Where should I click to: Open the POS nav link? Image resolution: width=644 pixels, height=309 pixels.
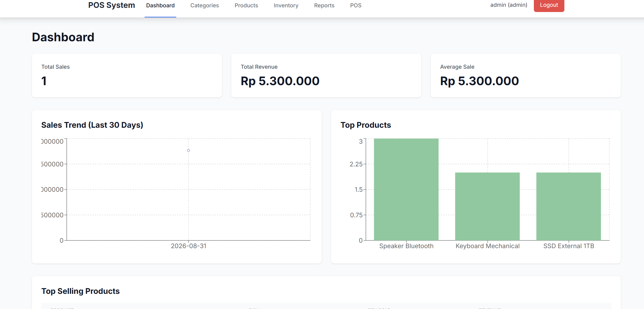tap(356, 5)
